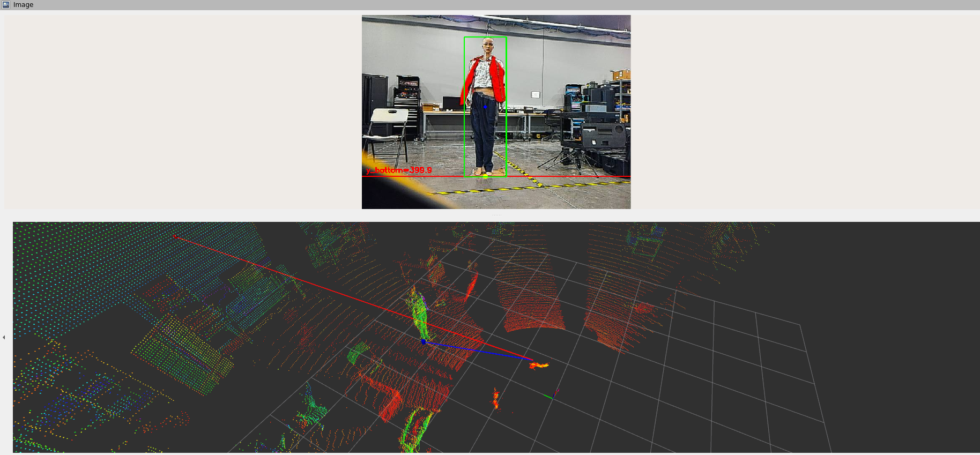Click the Image panel title text
The width and height of the screenshot is (980, 455).
(x=23, y=5)
